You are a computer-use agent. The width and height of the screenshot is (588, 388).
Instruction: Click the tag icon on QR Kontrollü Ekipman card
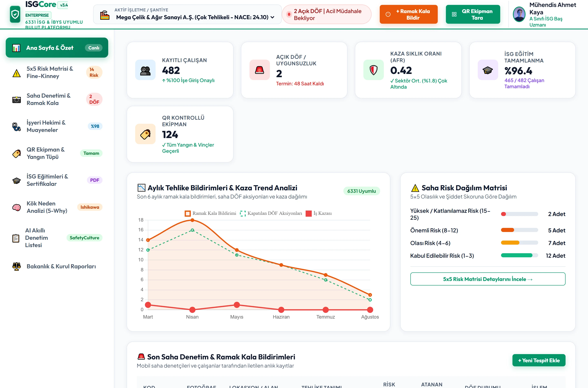click(145, 134)
